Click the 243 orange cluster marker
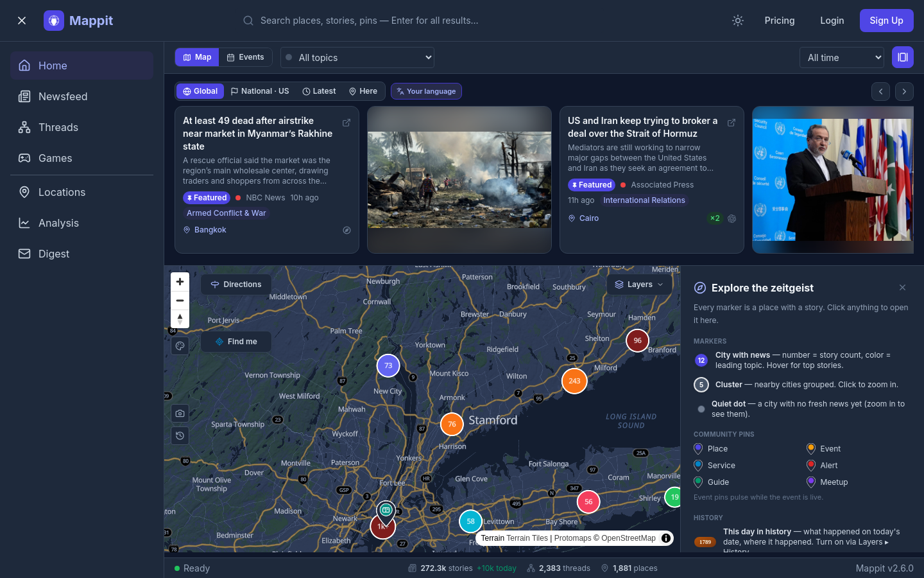Image resolution: width=924 pixels, height=578 pixels. click(x=574, y=381)
